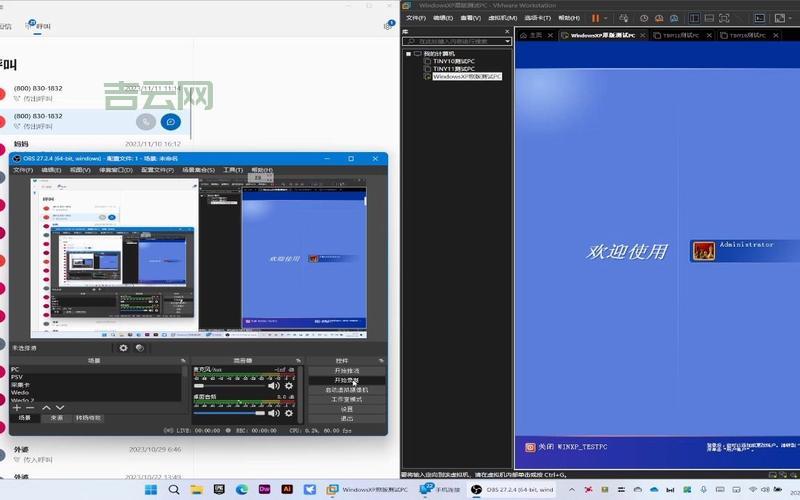Open OBS Help menu
This screenshot has height=500, width=800.
point(262,170)
